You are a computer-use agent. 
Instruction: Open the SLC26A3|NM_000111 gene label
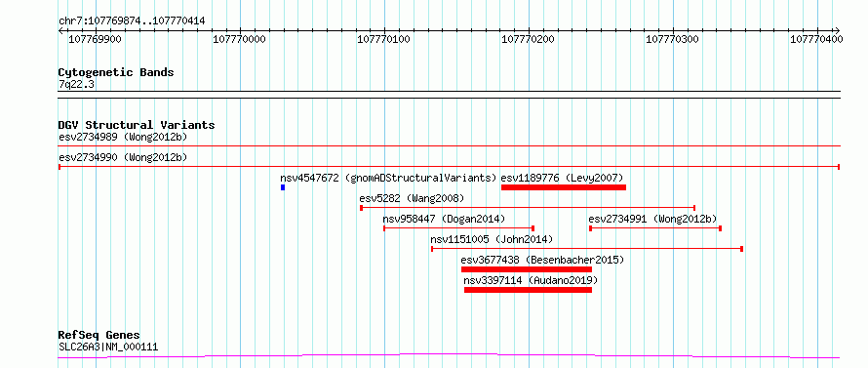point(108,347)
